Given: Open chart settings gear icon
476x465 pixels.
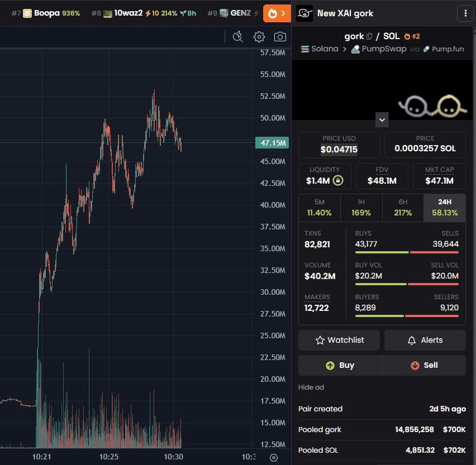Looking at the screenshot, I should click(x=259, y=37).
